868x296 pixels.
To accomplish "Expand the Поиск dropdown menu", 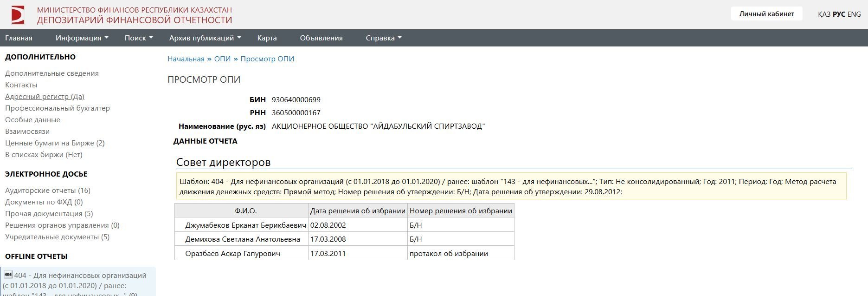I will tap(138, 38).
